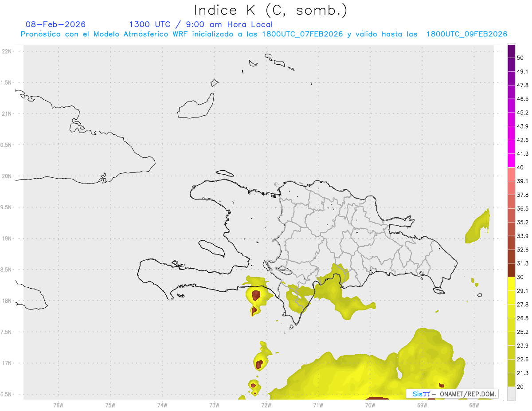532x411 pixels.
Task: Click the colorbar value "23.9"
Action: [523, 345]
